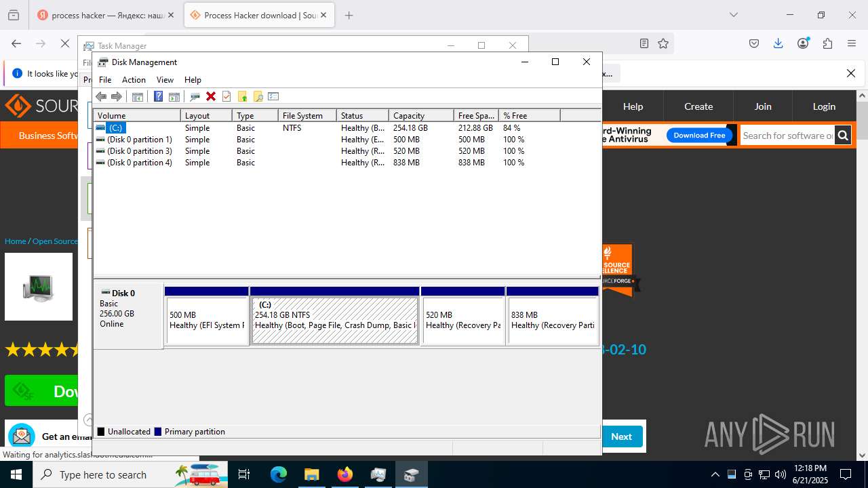Sort by the Capacity column header
868x488 pixels.
pos(421,115)
